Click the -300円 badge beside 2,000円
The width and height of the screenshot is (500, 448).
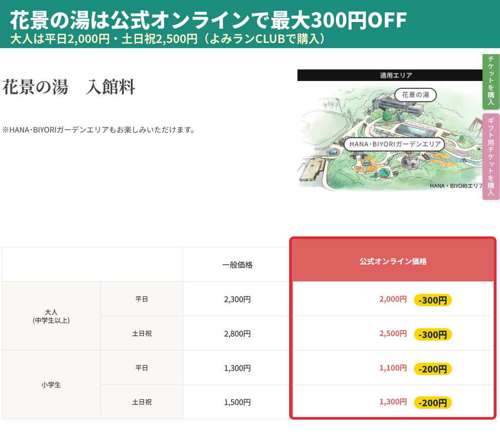[433, 300]
